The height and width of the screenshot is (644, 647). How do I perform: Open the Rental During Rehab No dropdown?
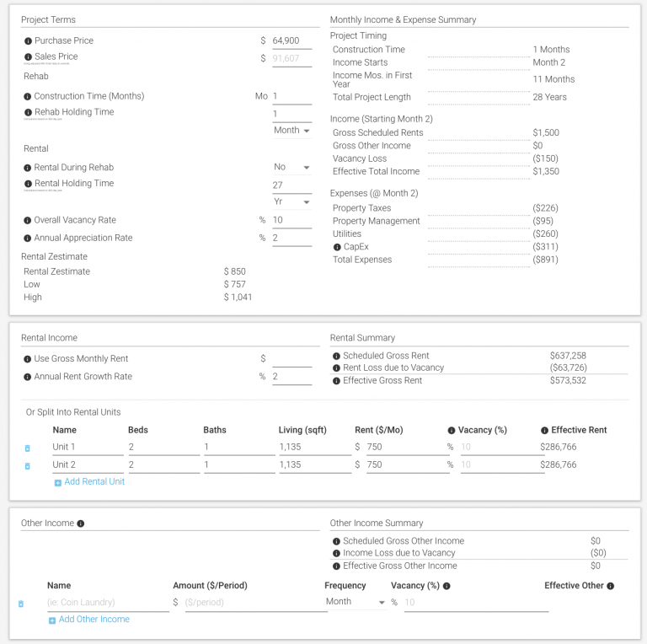point(291,167)
